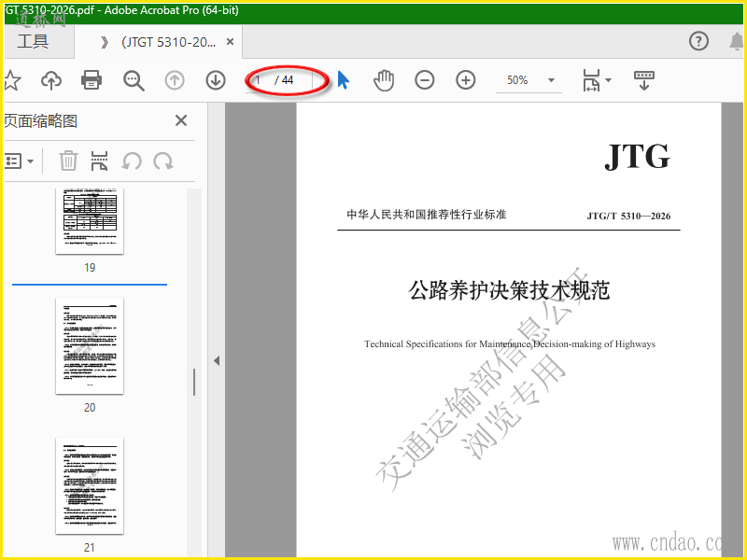This screenshot has width=747, height=560.
Task: Activate the selection arrow tool
Action: pos(343,80)
